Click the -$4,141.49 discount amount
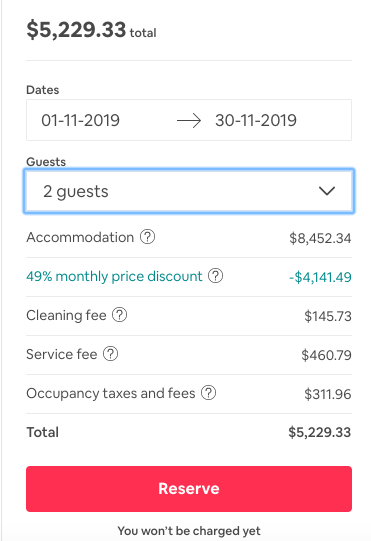This screenshot has width=371, height=541. click(320, 277)
